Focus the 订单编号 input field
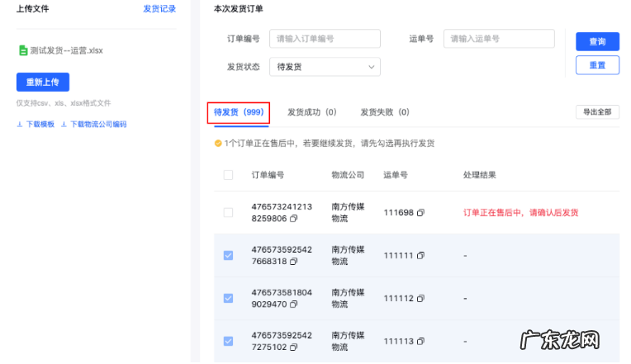631x364 pixels. 325,39
